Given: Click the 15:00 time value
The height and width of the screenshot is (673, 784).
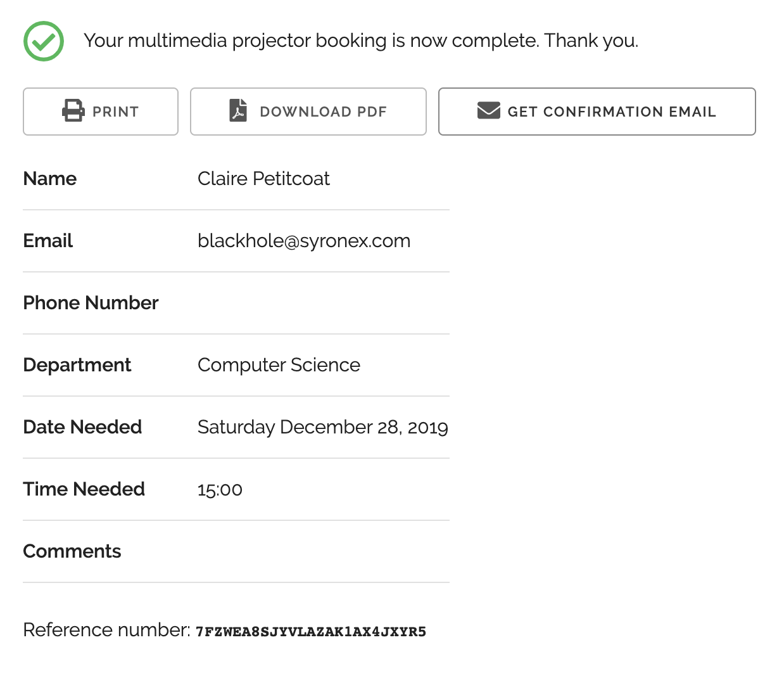Looking at the screenshot, I should click(x=220, y=490).
